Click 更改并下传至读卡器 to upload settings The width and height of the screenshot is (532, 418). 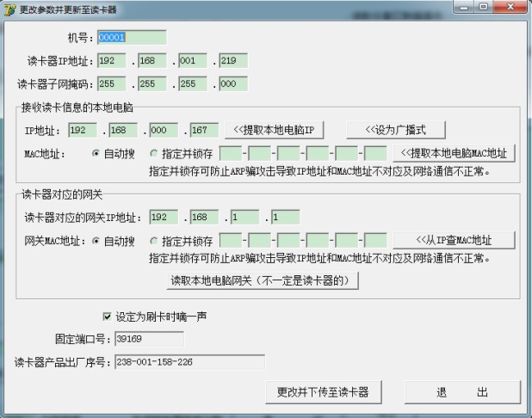(x=323, y=392)
